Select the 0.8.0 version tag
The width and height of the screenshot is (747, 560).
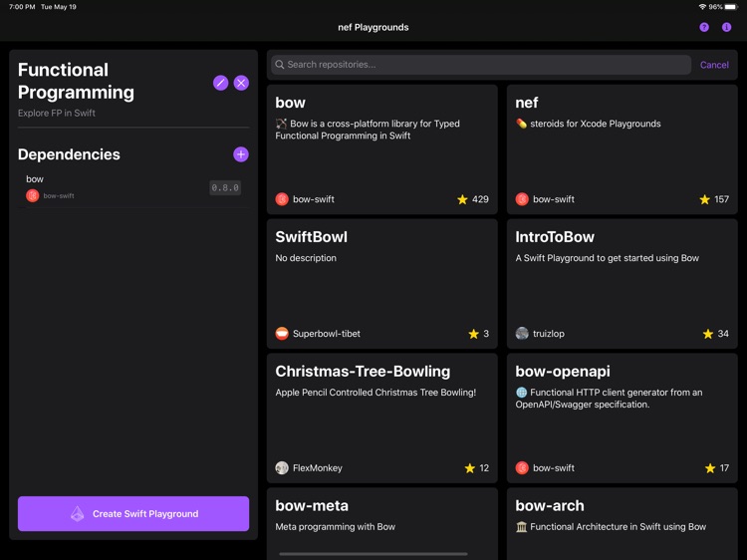[x=225, y=187]
